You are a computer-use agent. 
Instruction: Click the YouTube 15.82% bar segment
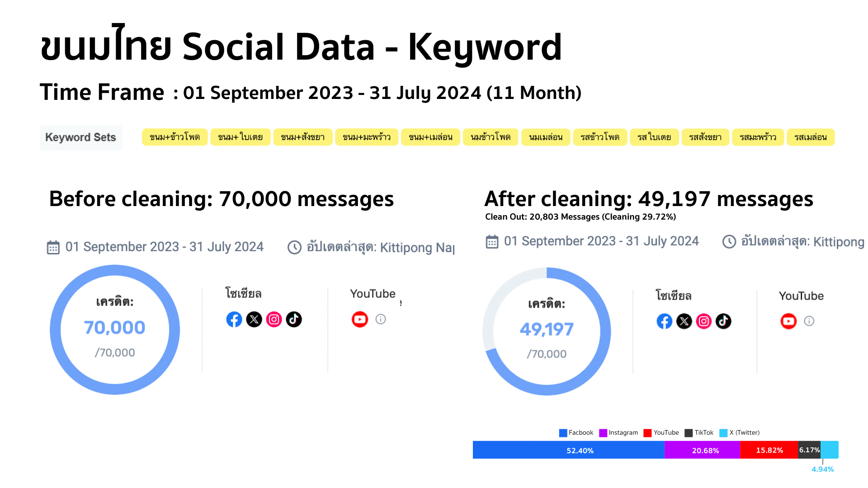[769, 450]
